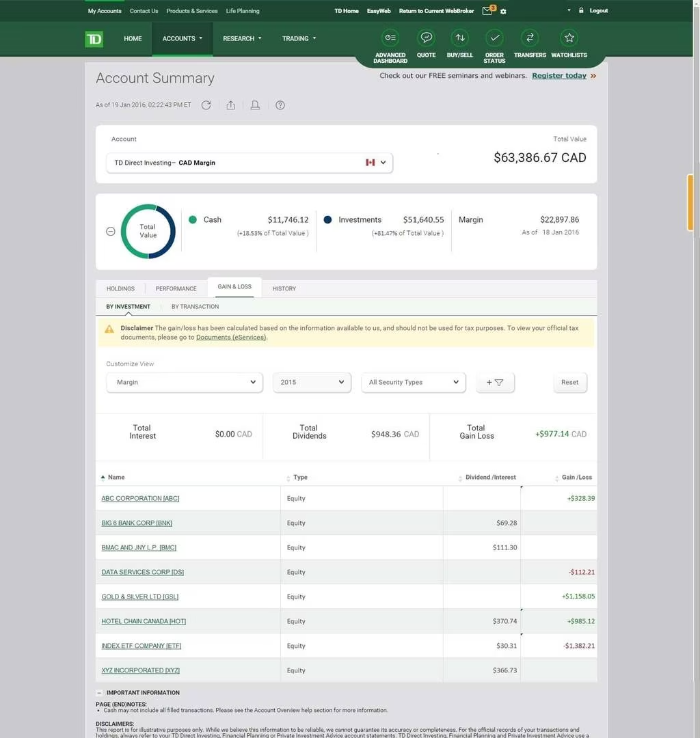Click the padlock icon next to Logout
Viewport: 700px width, 738px height.
pyautogui.click(x=581, y=10)
